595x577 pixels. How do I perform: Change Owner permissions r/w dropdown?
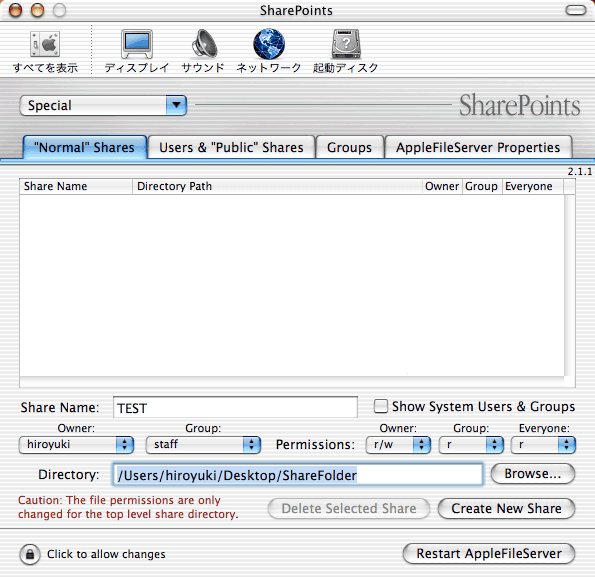398,445
